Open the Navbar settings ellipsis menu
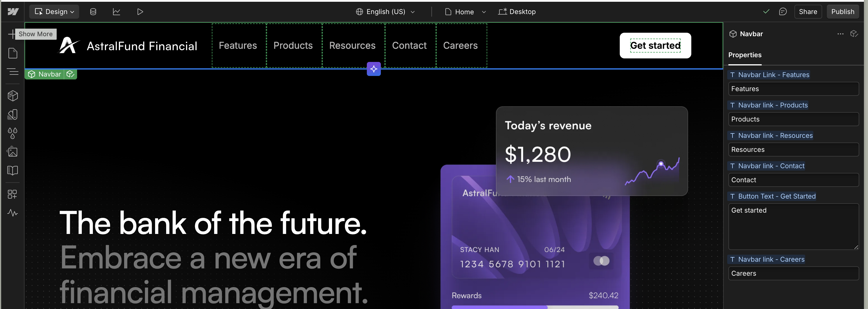This screenshot has width=868, height=309. click(840, 34)
